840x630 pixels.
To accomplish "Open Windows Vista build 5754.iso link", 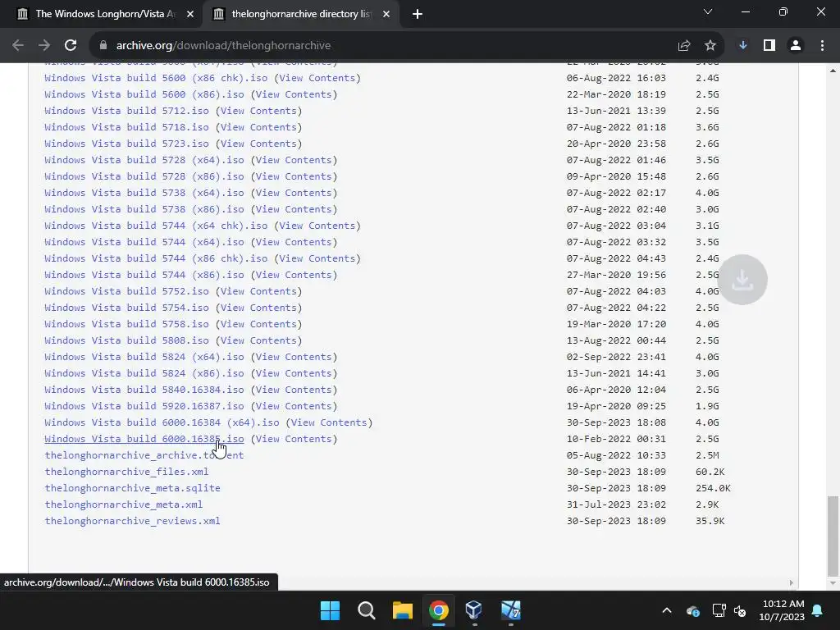I will (x=126, y=308).
